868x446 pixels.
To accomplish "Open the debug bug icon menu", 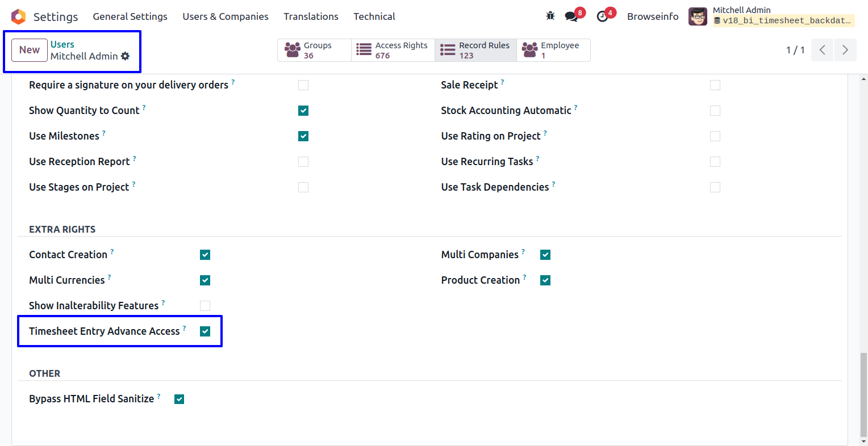I will pyautogui.click(x=550, y=16).
